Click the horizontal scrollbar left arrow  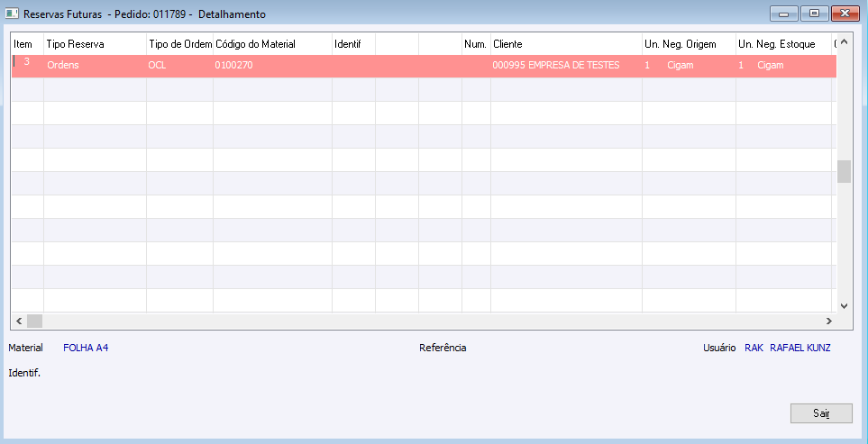point(19,321)
